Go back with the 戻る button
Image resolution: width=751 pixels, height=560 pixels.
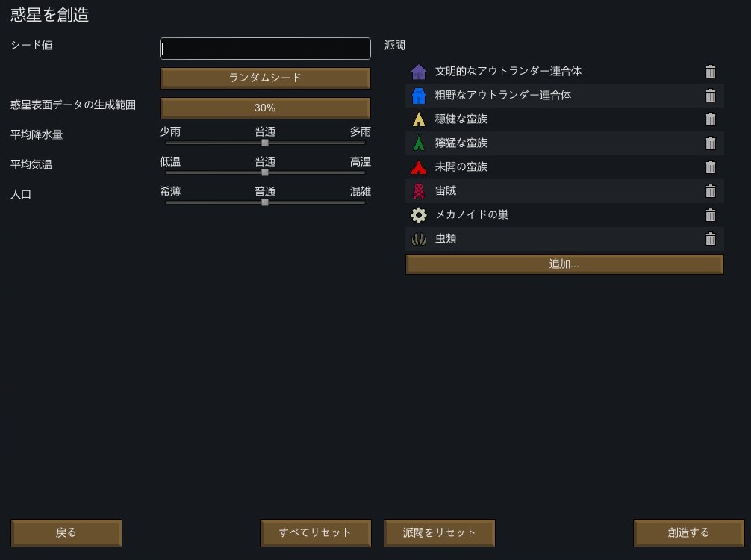[66, 532]
